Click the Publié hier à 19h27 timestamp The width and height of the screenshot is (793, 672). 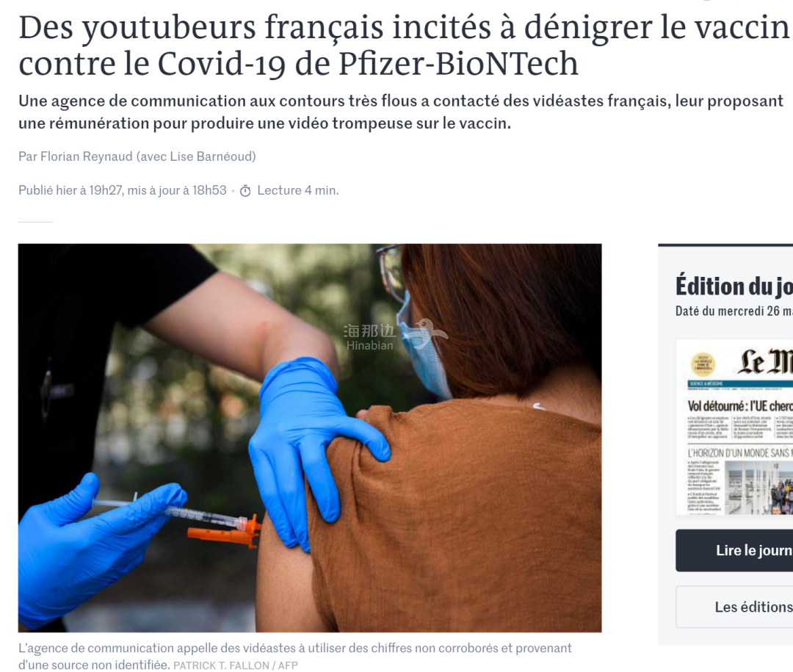[x=70, y=190]
